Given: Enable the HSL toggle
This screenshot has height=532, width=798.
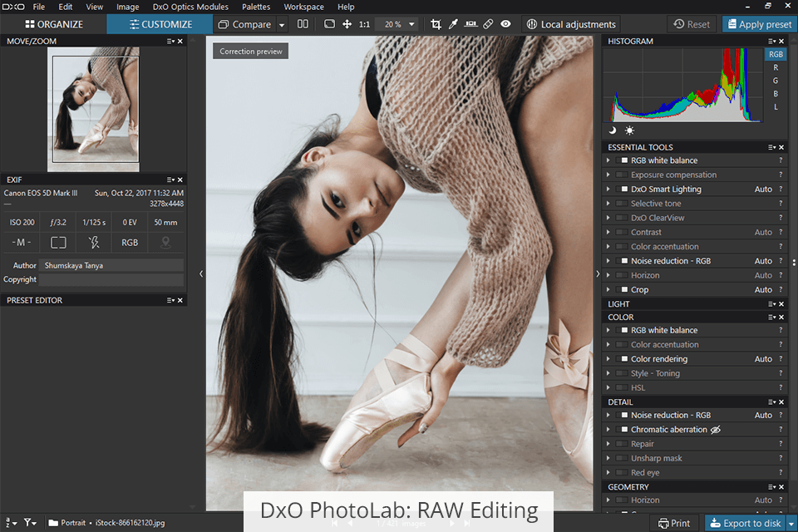Looking at the screenshot, I should pyautogui.click(x=622, y=387).
